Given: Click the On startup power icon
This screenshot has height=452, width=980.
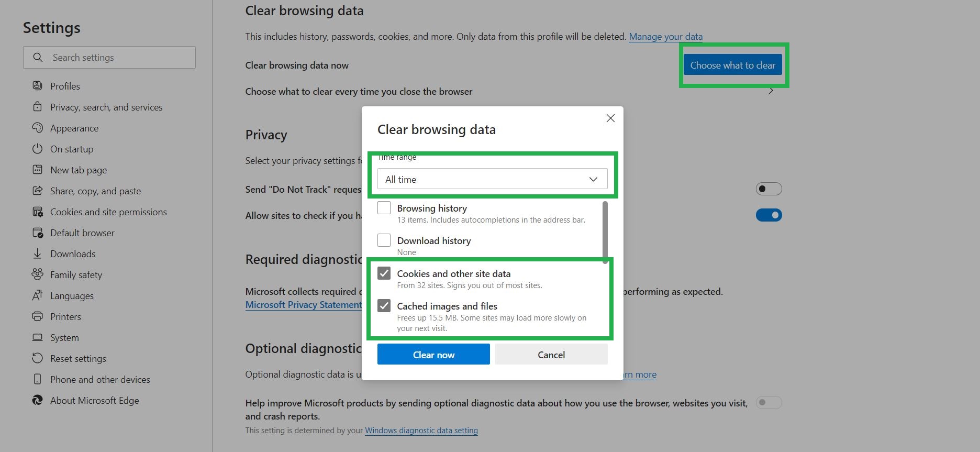Looking at the screenshot, I should (x=37, y=149).
